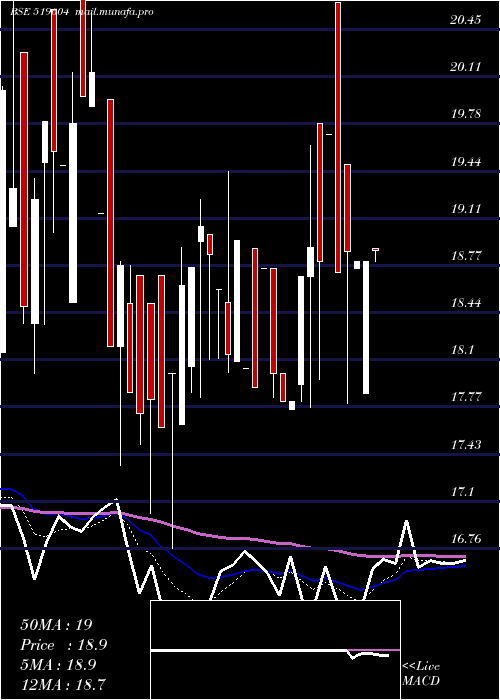This screenshot has width=500, height=700.
Task: Click the 20.45 price axis label
Action: click(x=466, y=20)
